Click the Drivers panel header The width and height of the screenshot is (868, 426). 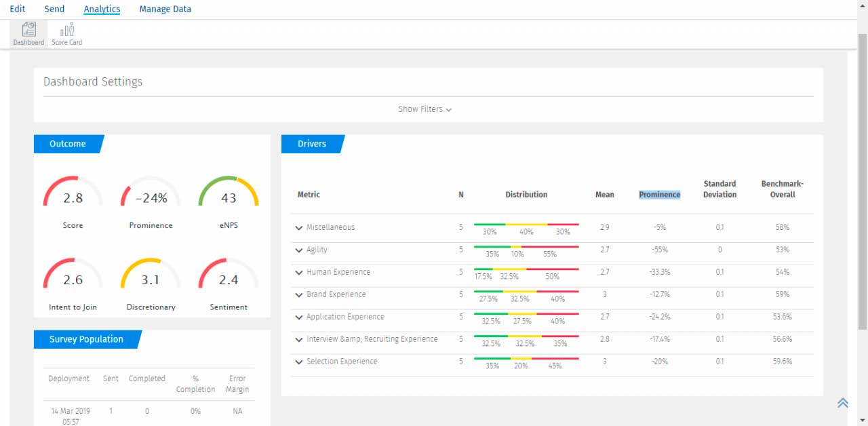coord(312,144)
